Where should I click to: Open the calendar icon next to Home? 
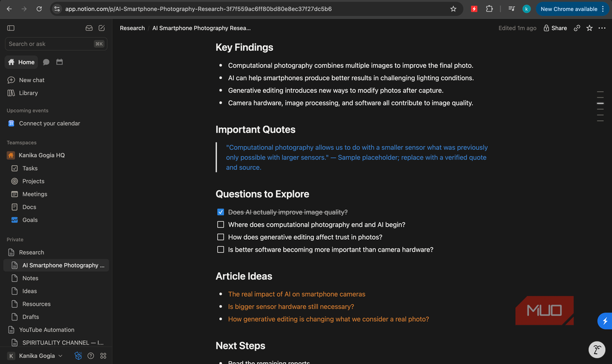(x=59, y=62)
